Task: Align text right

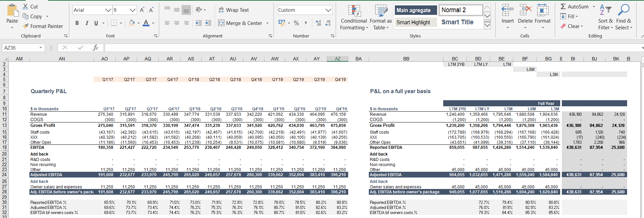Action: (186, 23)
